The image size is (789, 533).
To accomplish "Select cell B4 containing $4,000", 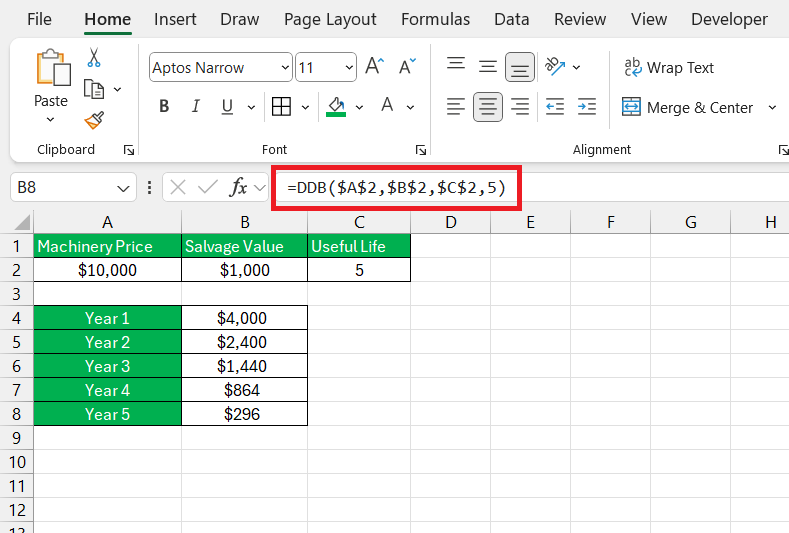I will pyautogui.click(x=245, y=318).
